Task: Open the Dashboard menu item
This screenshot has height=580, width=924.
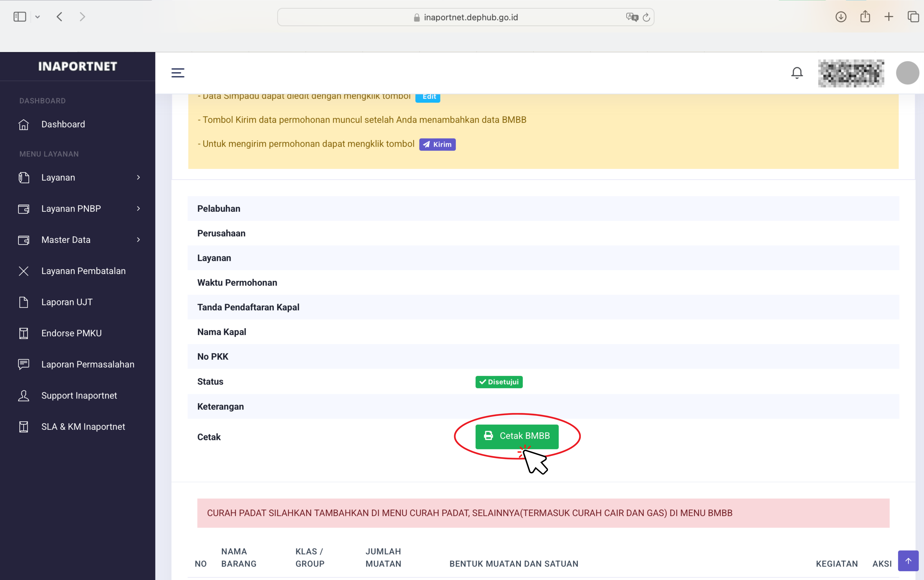Action: tap(63, 124)
